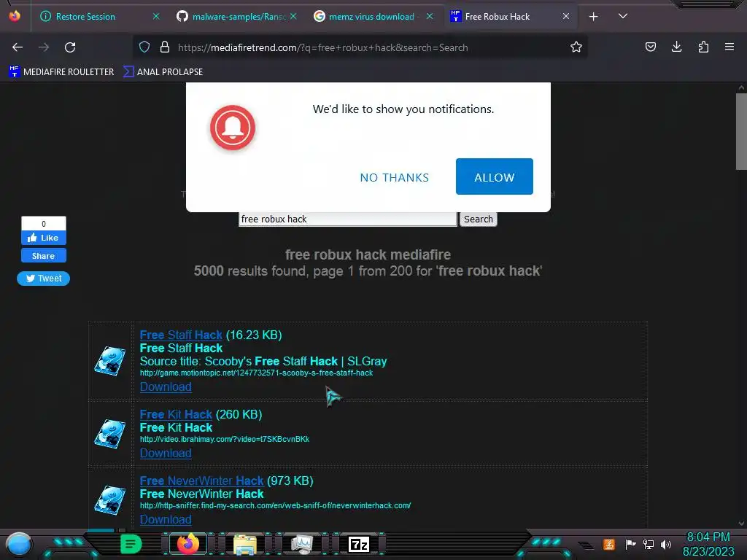
Task: Click Download under Free Kit Hack
Action: coord(166,454)
